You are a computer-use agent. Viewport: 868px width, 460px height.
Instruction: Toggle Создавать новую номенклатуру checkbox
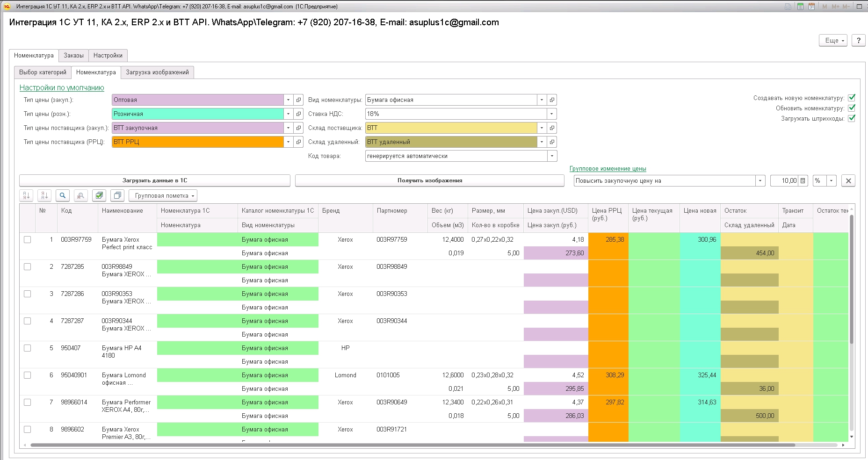pos(852,98)
